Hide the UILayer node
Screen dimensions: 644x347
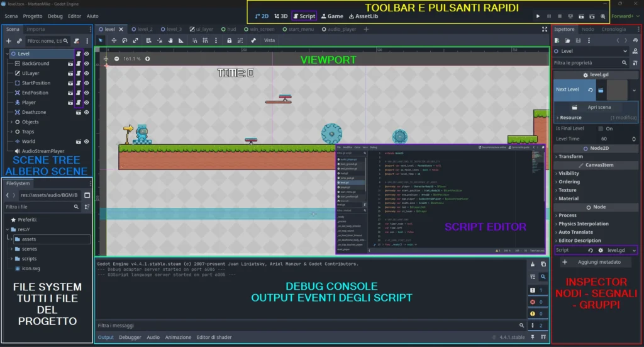click(x=87, y=73)
